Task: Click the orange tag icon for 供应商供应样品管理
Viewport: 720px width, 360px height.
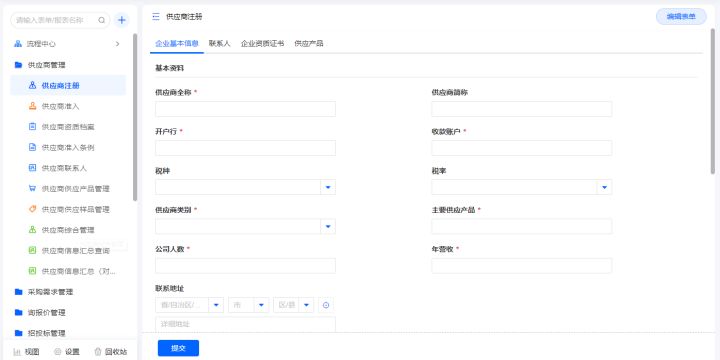Action: 32,209
